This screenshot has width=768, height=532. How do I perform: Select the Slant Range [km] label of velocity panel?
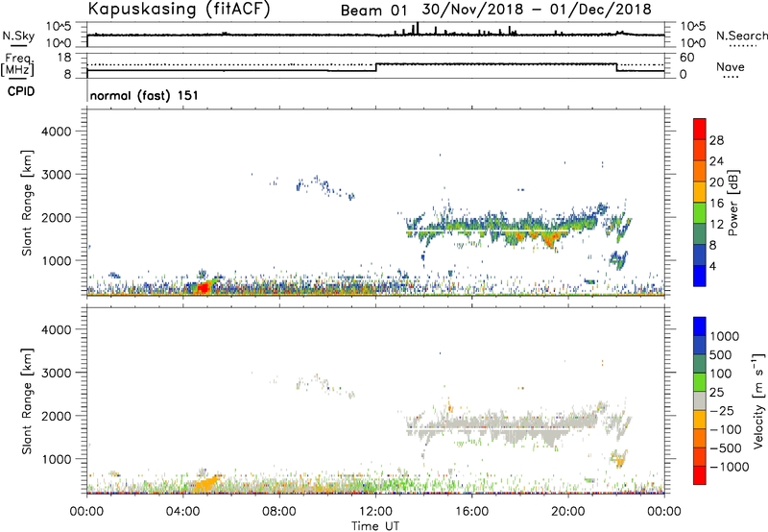(27, 401)
